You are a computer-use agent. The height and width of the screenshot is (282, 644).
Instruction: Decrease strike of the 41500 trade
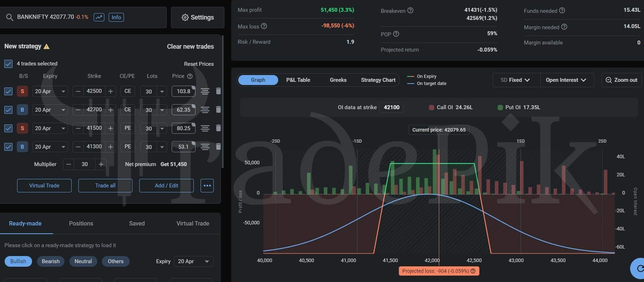click(78, 128)
